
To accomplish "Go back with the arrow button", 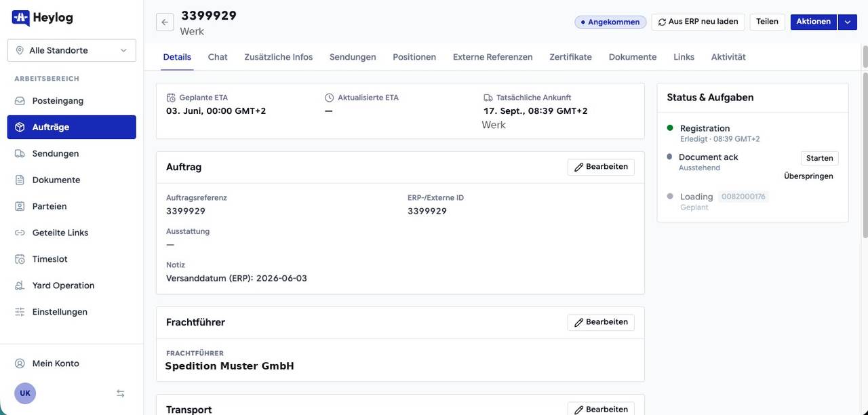I will 165,22.
